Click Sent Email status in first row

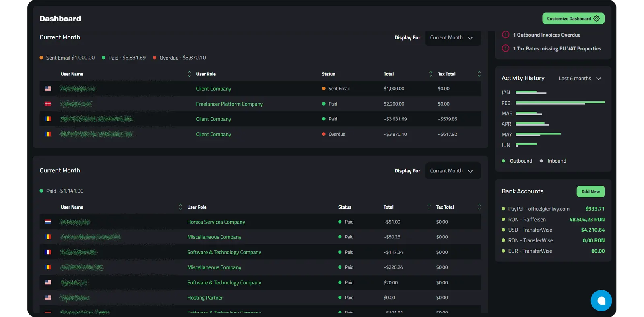pyautogui.click(x=336, y=89)
